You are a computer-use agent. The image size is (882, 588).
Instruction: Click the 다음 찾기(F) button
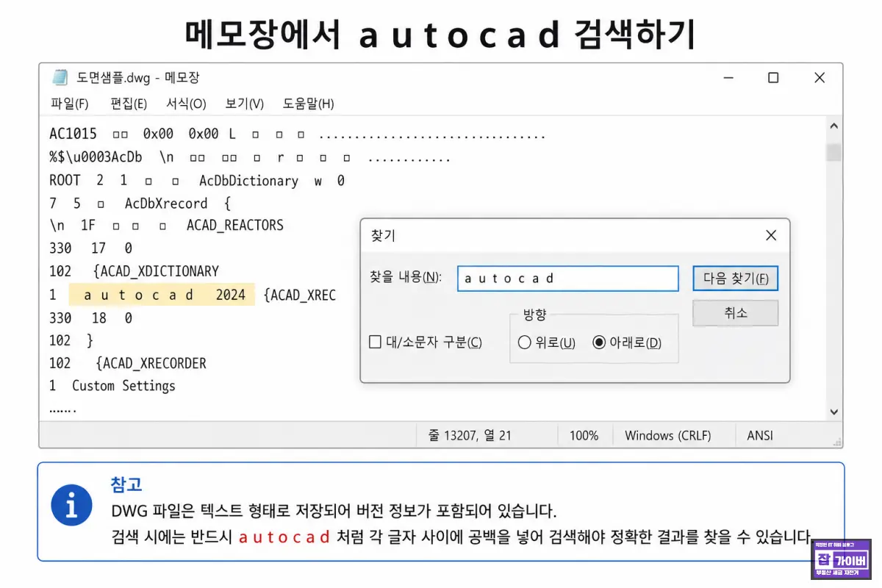[x=736, y=279]
